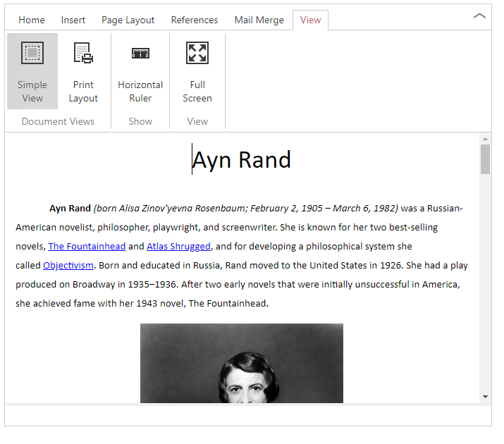Open the Objectivism hyperlink
The width and height of the screenshot is (504, 444).
(68, 266)
